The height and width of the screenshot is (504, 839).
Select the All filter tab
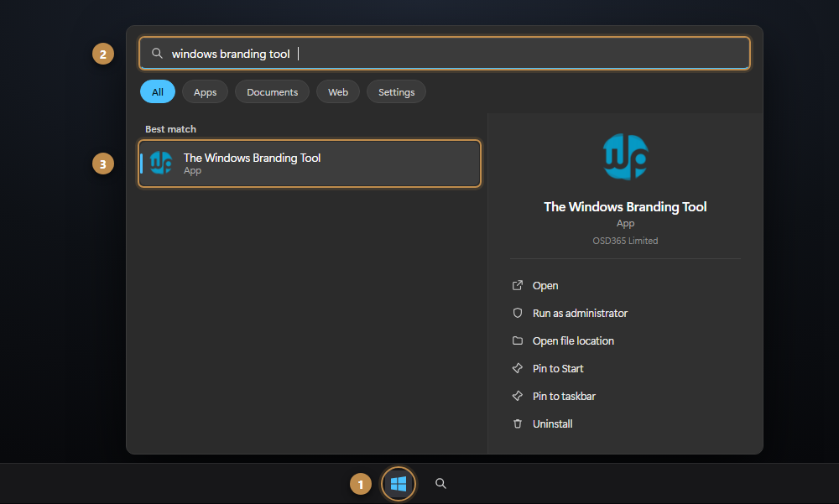(158, 92)
